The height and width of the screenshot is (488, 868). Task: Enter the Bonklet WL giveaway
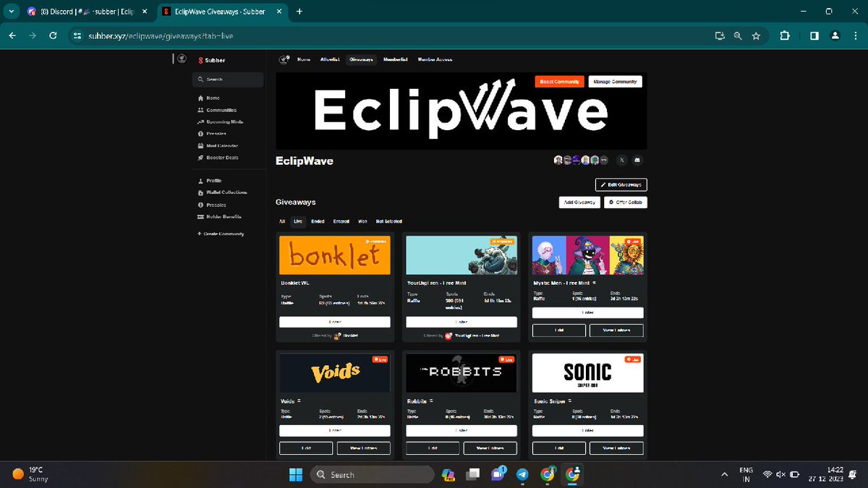coord(335,322)
